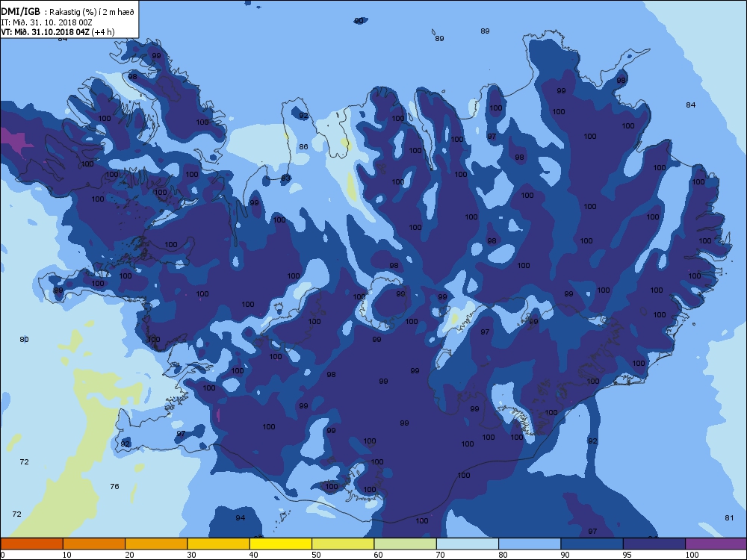Click the map value '81' at the southeast corner
Image resolution: width=747 pixels, height=560 pixels.
click(x=729, y=517)
